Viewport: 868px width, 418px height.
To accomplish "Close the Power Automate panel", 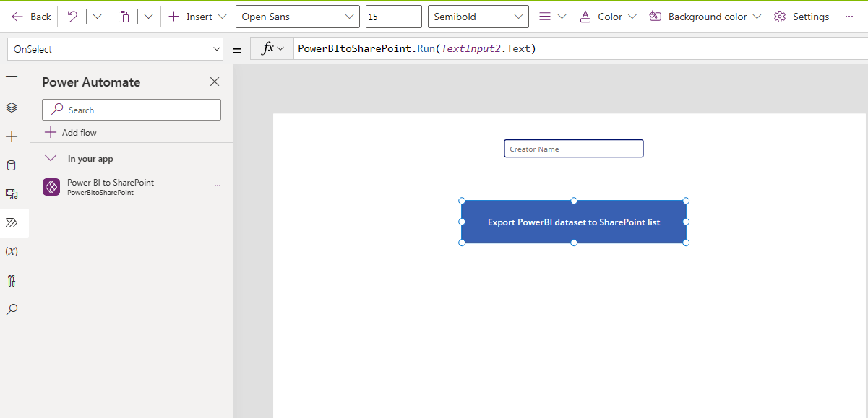I will click(215, 82).
